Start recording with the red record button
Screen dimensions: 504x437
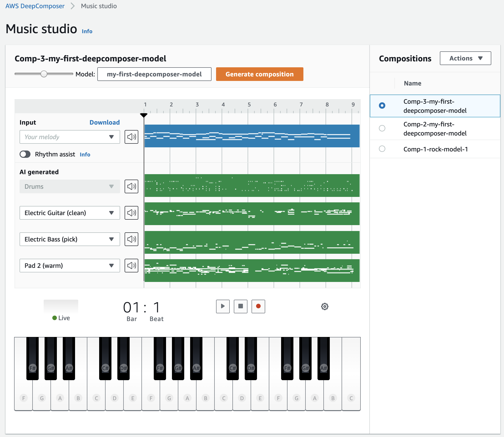[x=258, y=306]
